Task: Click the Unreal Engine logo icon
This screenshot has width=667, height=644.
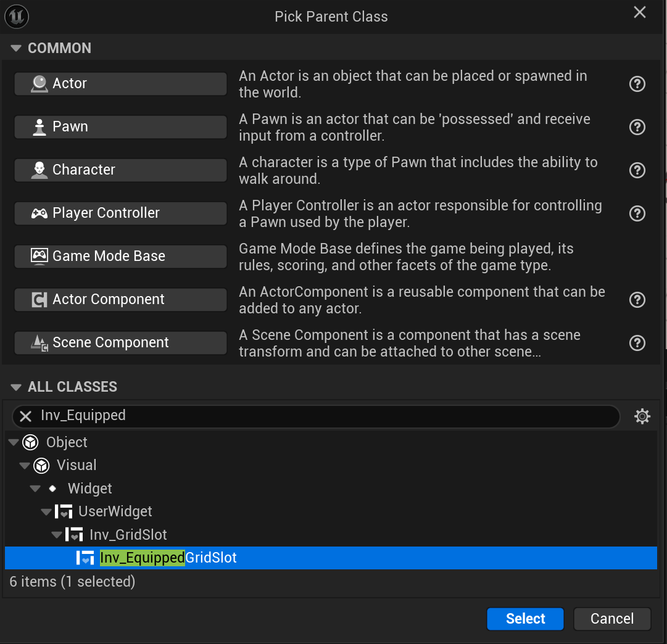Action: click(17, 16)
